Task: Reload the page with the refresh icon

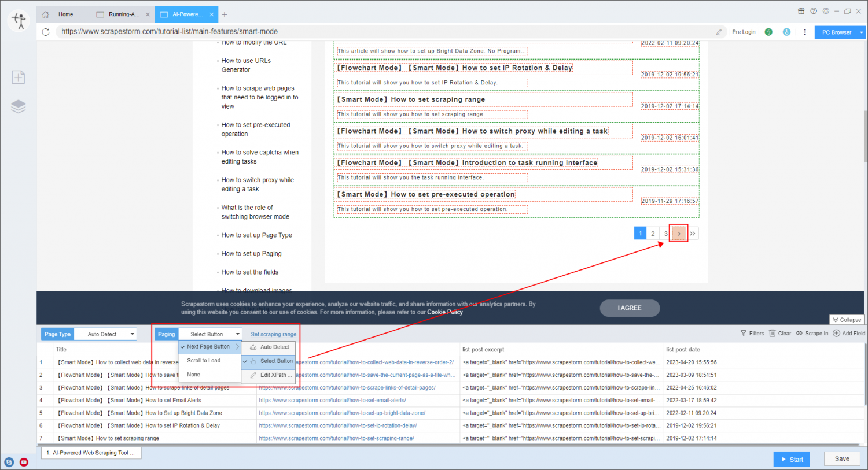Action: click(46, 32)
